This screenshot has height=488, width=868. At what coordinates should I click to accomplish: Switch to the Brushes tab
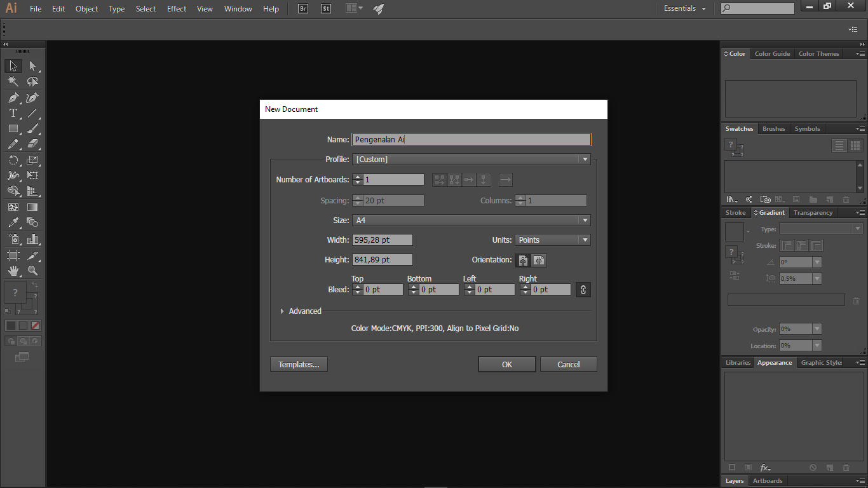pyautogui.click(x=773, y=129)
